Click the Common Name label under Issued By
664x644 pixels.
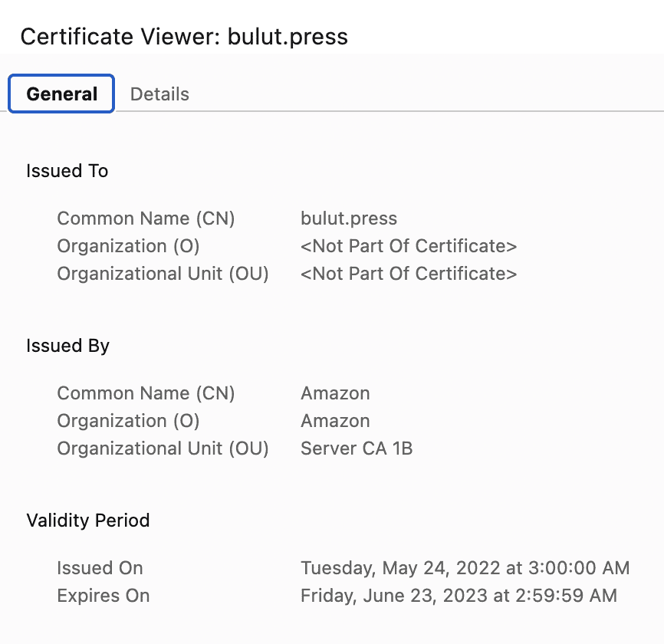pos(146,393)
